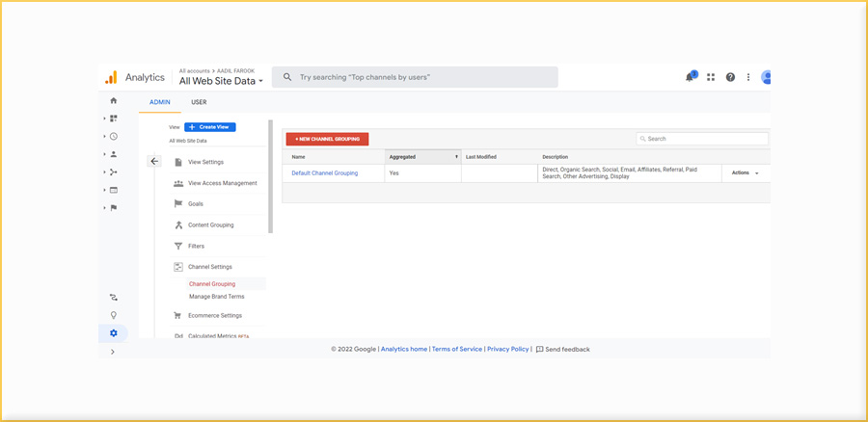Click the notifications bell icon
This screenshot has width=868, height=422.
[690, 77]
